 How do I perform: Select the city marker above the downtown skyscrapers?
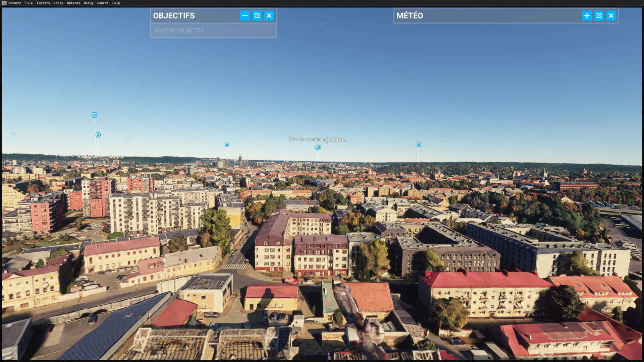tap(227, 145)
